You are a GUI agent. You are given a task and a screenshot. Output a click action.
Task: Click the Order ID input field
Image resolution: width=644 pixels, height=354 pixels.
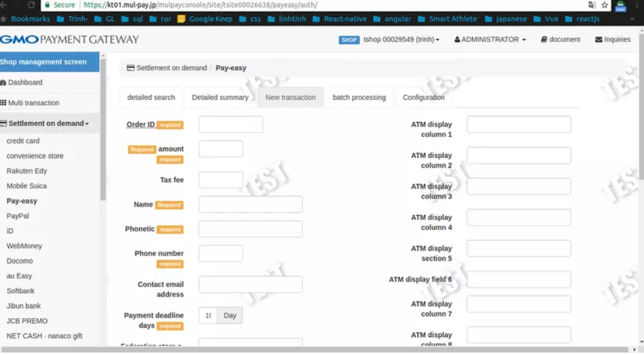230,124
